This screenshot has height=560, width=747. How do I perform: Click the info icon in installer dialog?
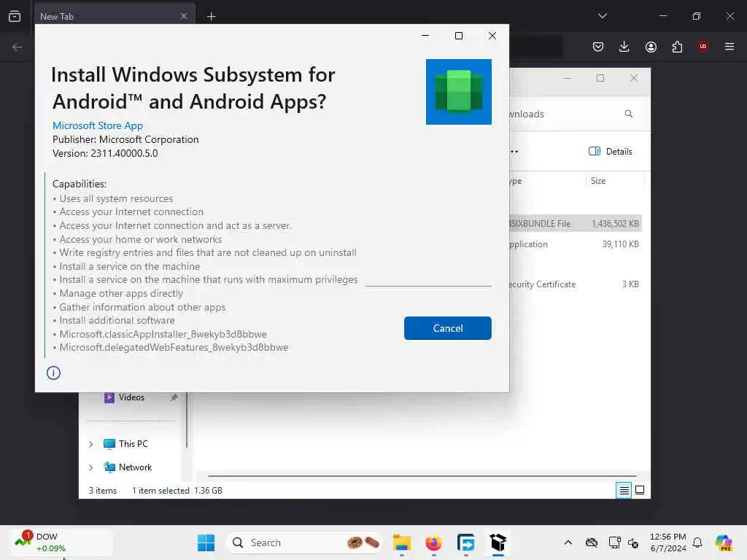[x=53, y=373]
